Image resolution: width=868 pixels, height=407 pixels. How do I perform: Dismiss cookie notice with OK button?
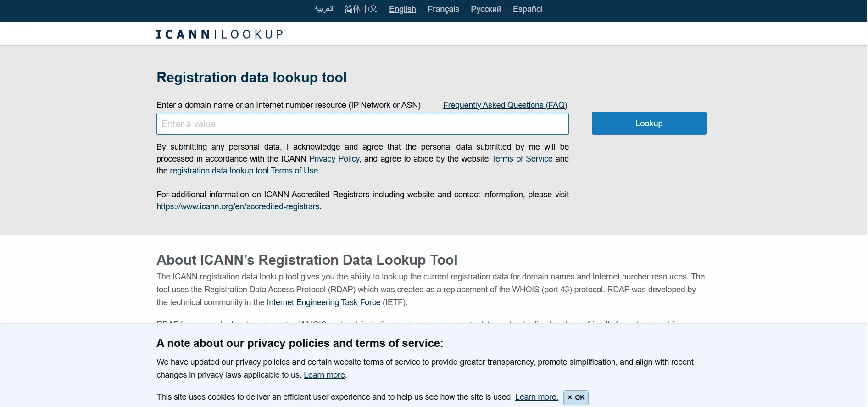(576, 397)
